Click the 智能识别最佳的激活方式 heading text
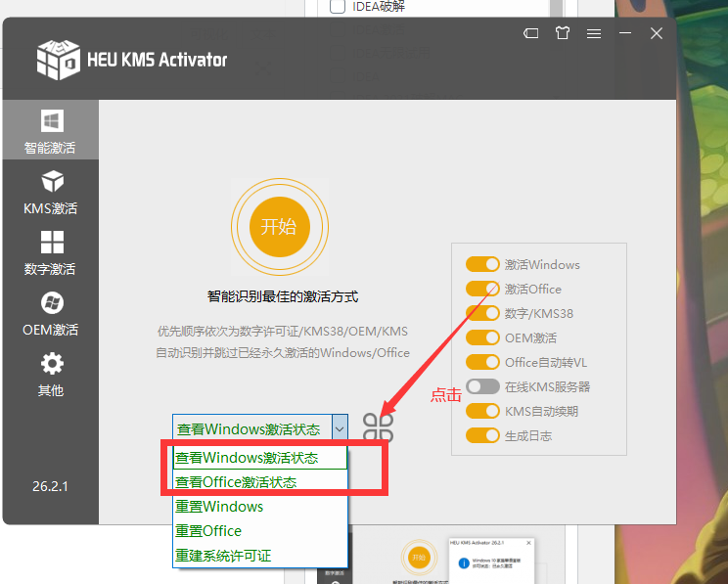 point(283,296)
